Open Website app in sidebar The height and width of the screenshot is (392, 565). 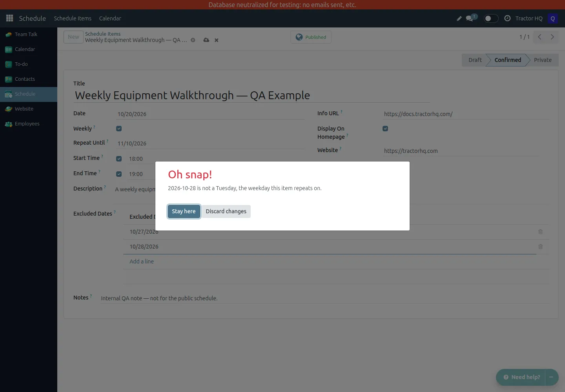coord(29,109)
